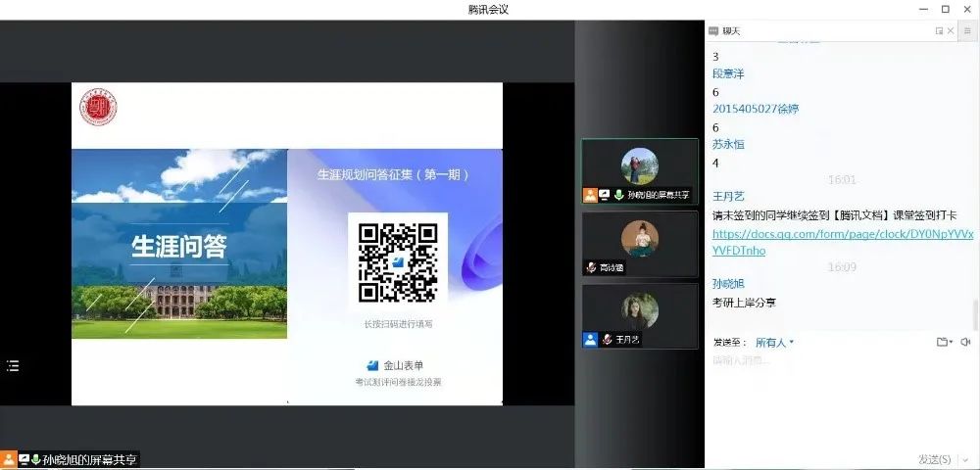Click 生涯问答 title on the slide
This screenshot has height=470, width=980.
pyautogui.click(x=178, y=247)
